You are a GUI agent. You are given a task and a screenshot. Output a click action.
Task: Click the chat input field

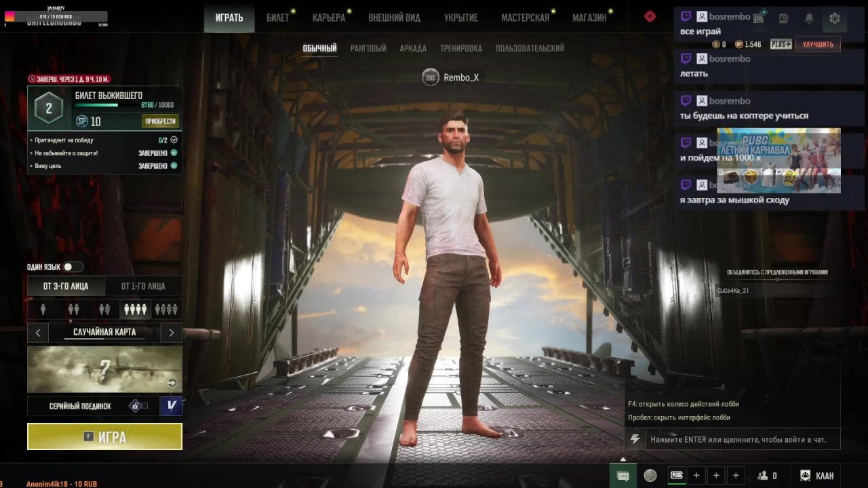point(743,439)
